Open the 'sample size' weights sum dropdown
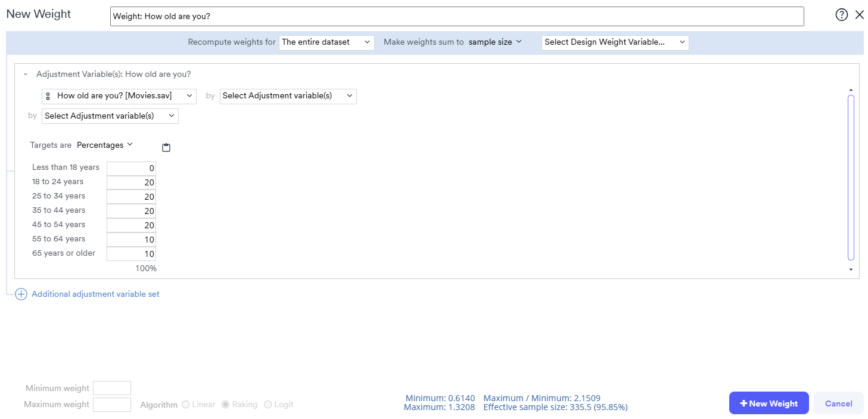 tap(495, 42)
